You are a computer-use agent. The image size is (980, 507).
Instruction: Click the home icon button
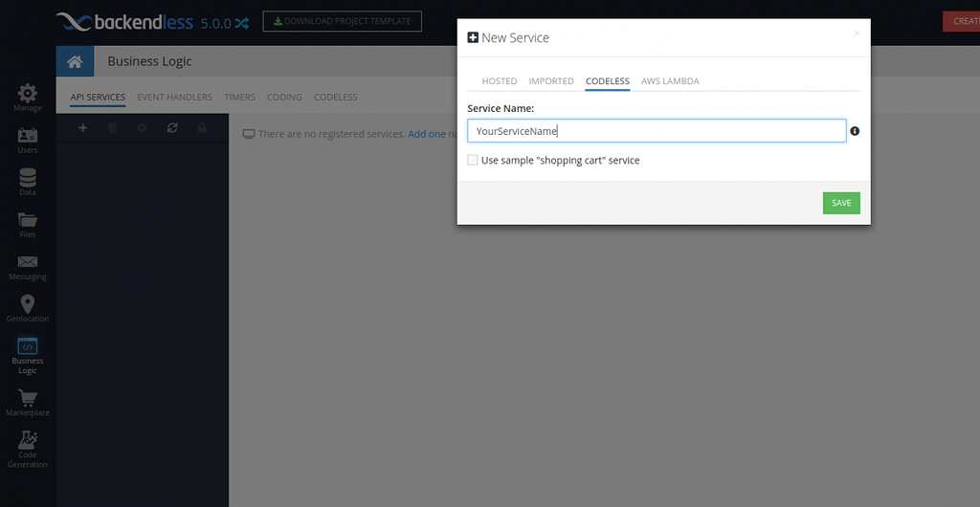(75, 61)
